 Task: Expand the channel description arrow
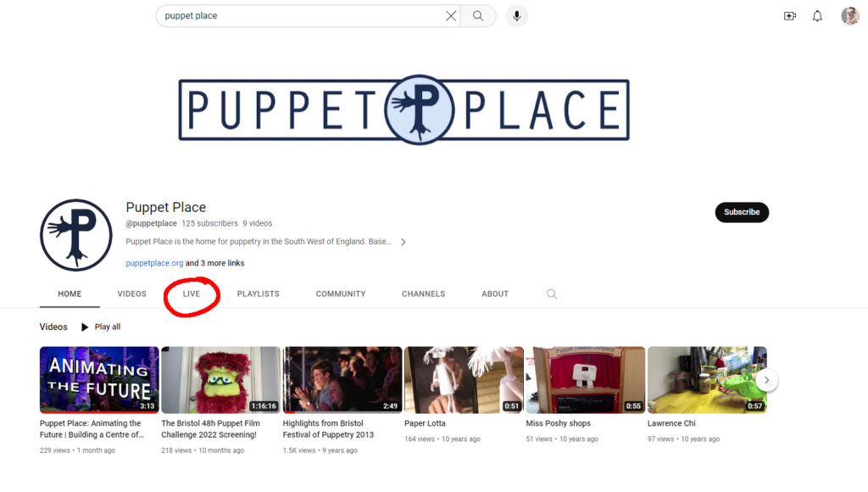click(403, 242)
